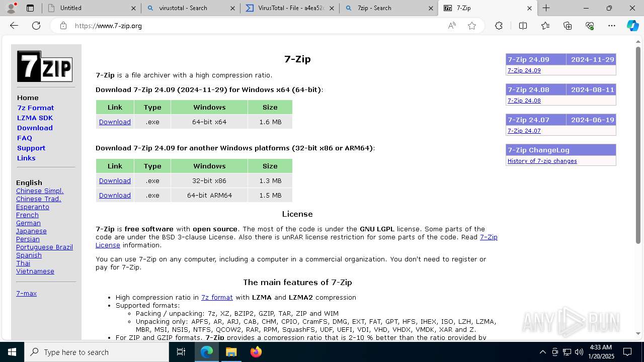Open the 7-max link
644x362 pixels.
pyautogui.click(x=26, y=293)
